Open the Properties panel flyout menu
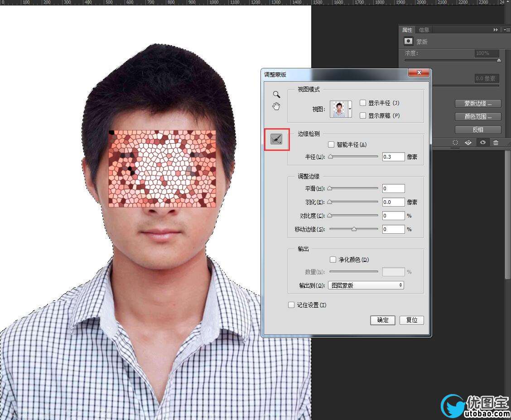511x420 pixels. tap(507, 29)
